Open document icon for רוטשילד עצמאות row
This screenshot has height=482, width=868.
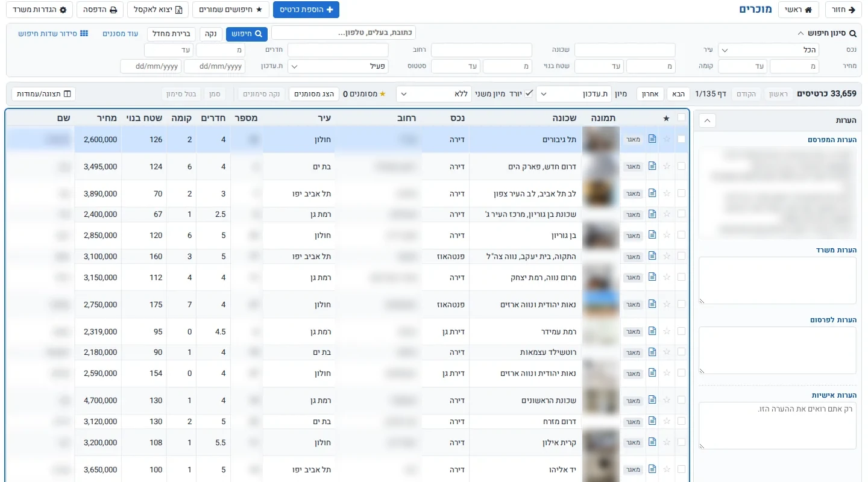pos(652,352)
